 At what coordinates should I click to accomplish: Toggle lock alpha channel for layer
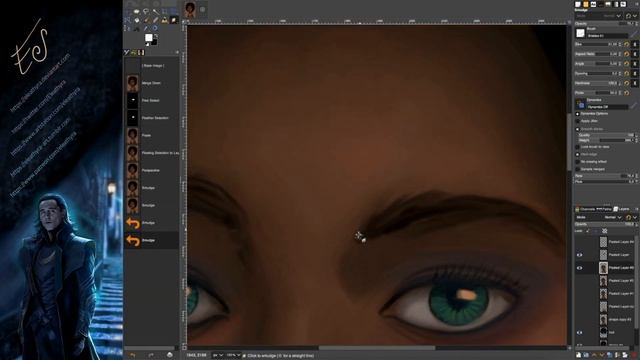(604, 231)
